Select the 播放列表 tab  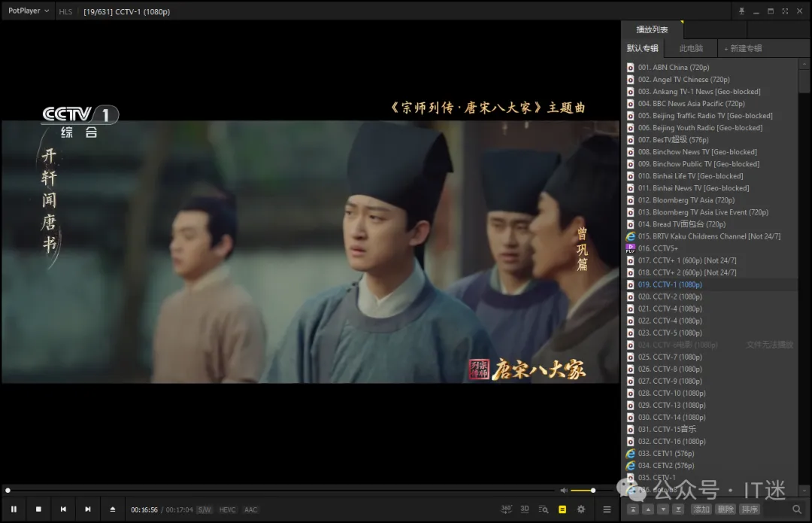coord(652,29)
